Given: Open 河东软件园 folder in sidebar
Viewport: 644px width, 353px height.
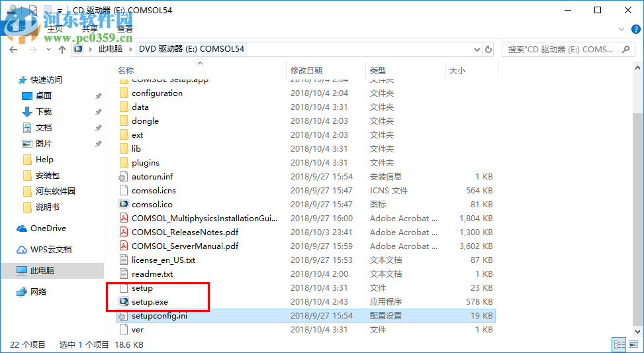Looking at the screenshot, I should (56, 191).
